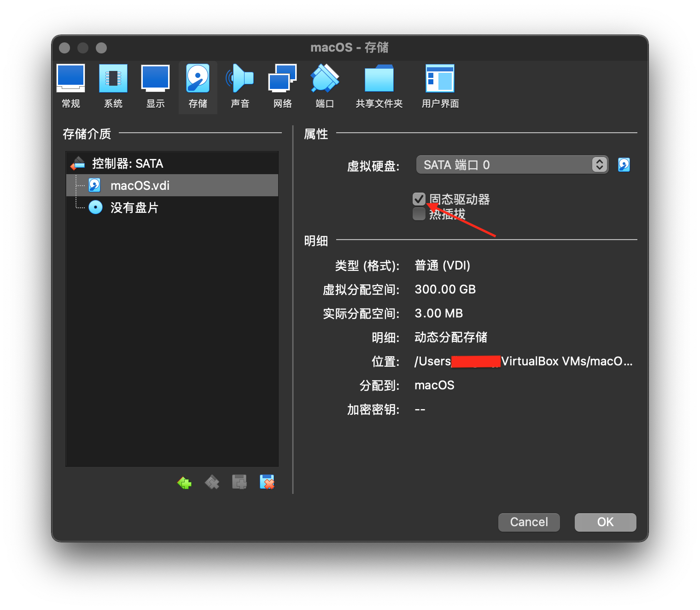Click the 属性 section heading

[316, 134]
